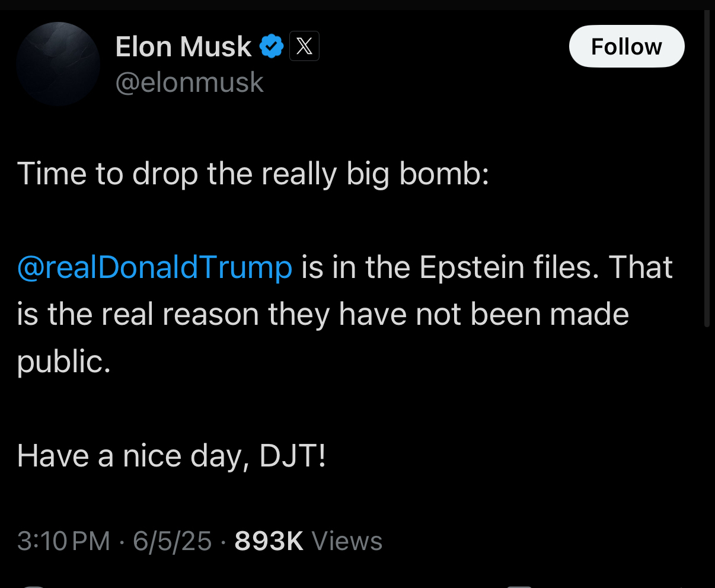Click the line 'Time to drop the really'
Screen dimensions: 715x588
[177, 173]
